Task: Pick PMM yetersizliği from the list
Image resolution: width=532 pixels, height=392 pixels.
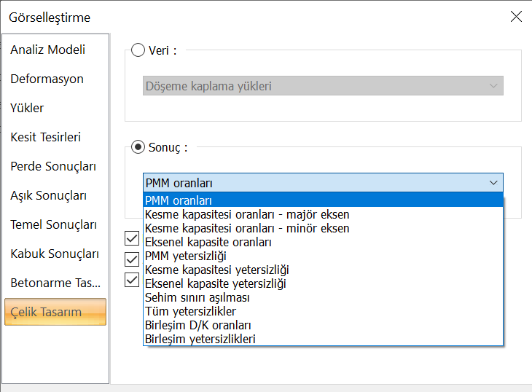Action: click(186, 256)
